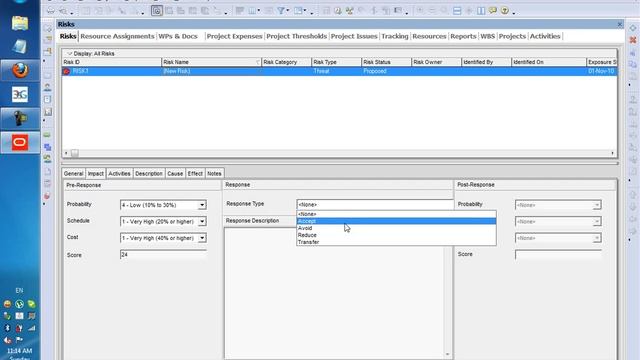Viewport: 640px width, 360px height.
Task: Sort by the Identified By column header
Action: tap(486, 62)
